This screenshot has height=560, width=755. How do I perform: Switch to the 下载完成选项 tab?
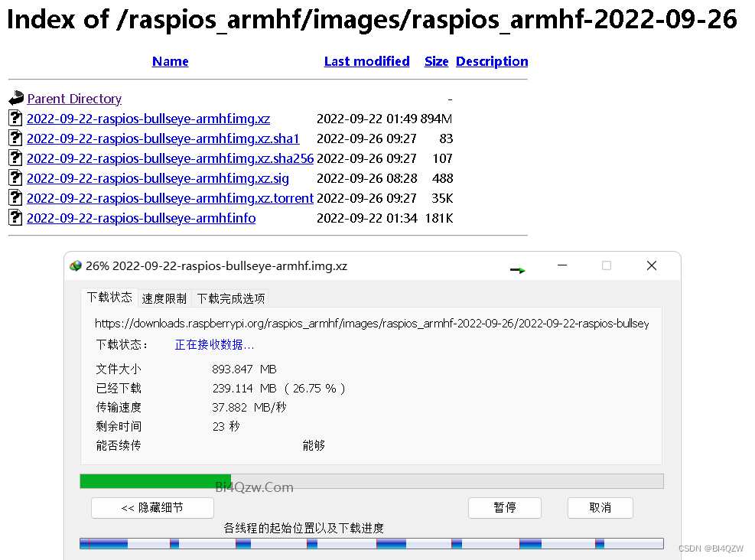231,298
